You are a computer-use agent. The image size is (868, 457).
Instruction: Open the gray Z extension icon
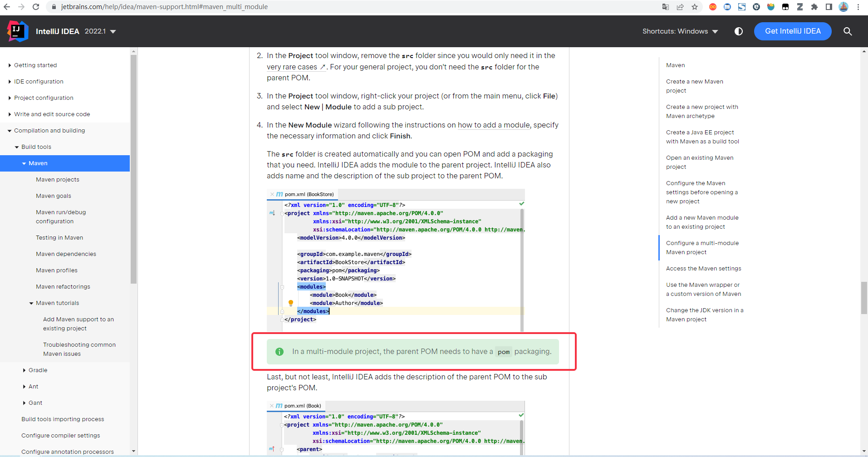point(800,7)
